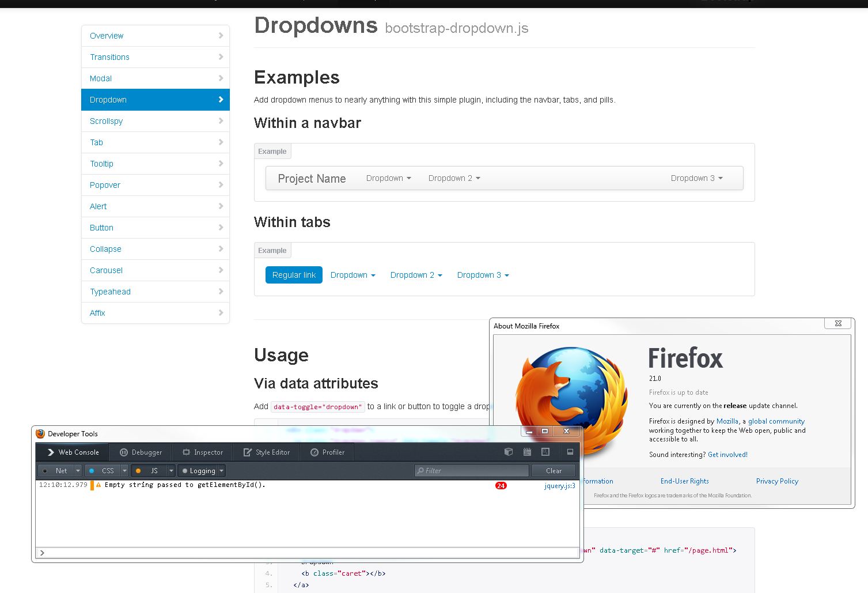This screenshot has height=593, width=868.
Task: Open navbar Dropdown 2 menu
Action: 454,178
